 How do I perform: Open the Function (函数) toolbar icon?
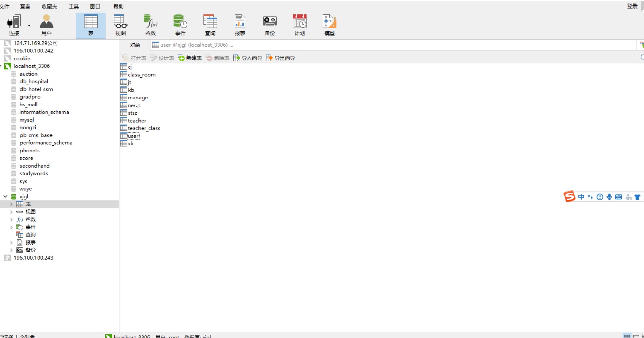coord(150,25)
